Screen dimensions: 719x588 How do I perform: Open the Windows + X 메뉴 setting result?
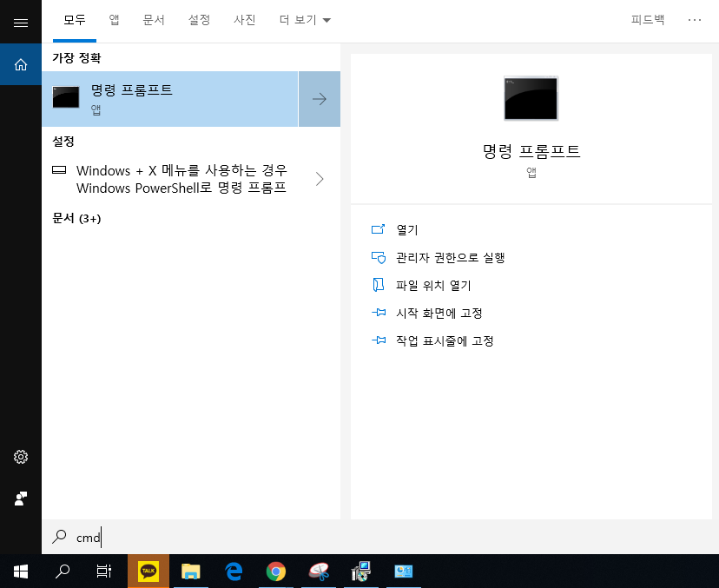[x=181, y=179]
